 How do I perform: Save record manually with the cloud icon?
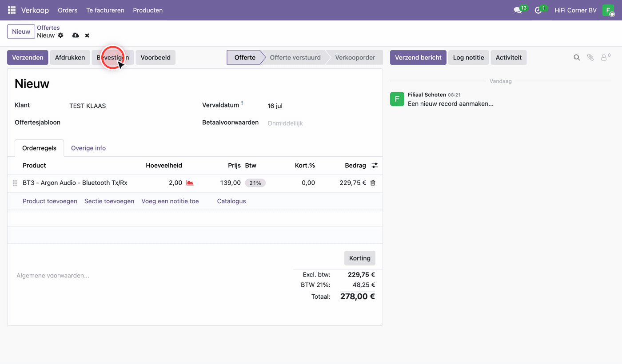pyautogui.click(x=76, y=36)
